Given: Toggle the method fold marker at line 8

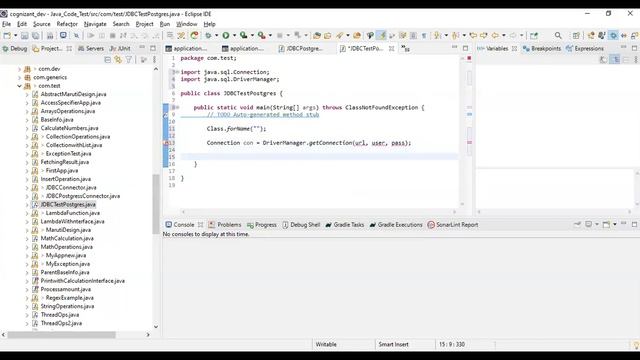Looking at the screenshot, I should (177, 107).
